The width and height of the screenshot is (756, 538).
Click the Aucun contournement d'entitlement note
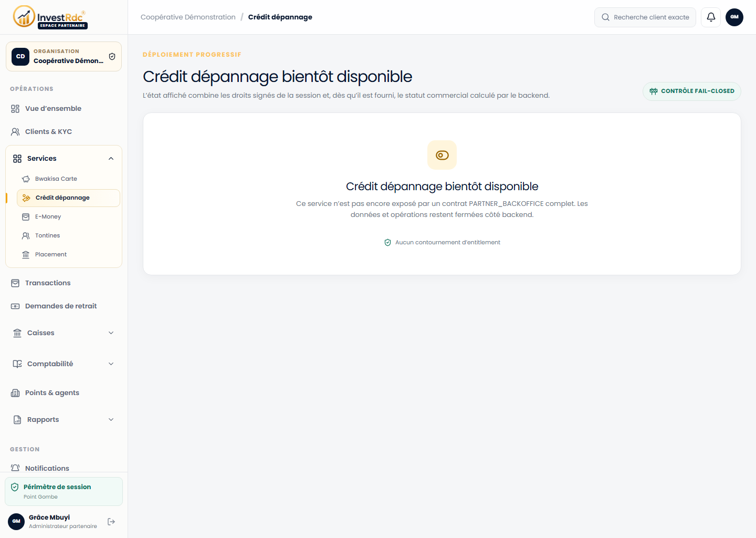(442, 242)
